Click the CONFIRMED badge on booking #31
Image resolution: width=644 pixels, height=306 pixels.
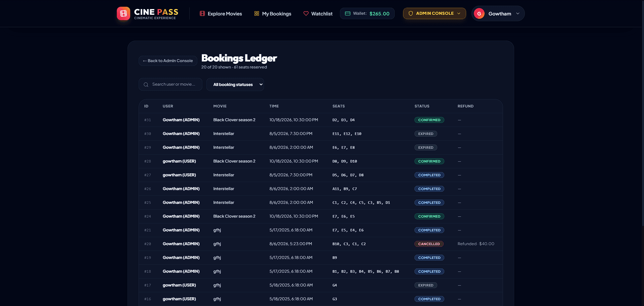429,120
